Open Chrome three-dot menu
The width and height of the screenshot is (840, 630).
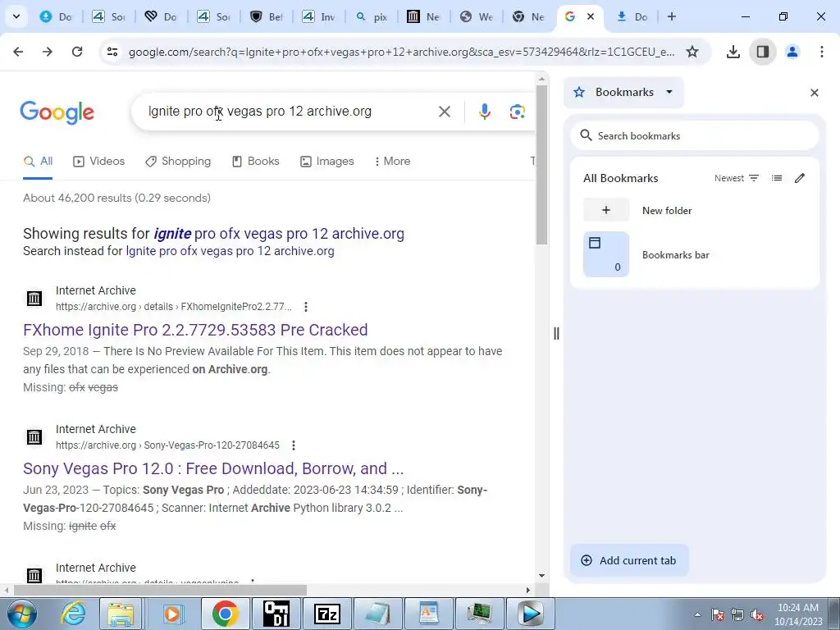click(821, 52)
